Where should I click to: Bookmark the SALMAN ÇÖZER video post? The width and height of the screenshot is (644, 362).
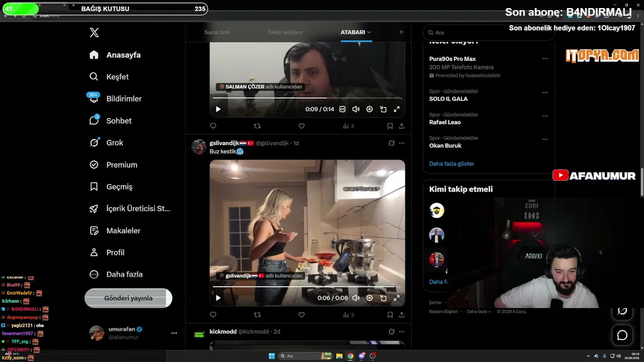(x=390, y=126)
